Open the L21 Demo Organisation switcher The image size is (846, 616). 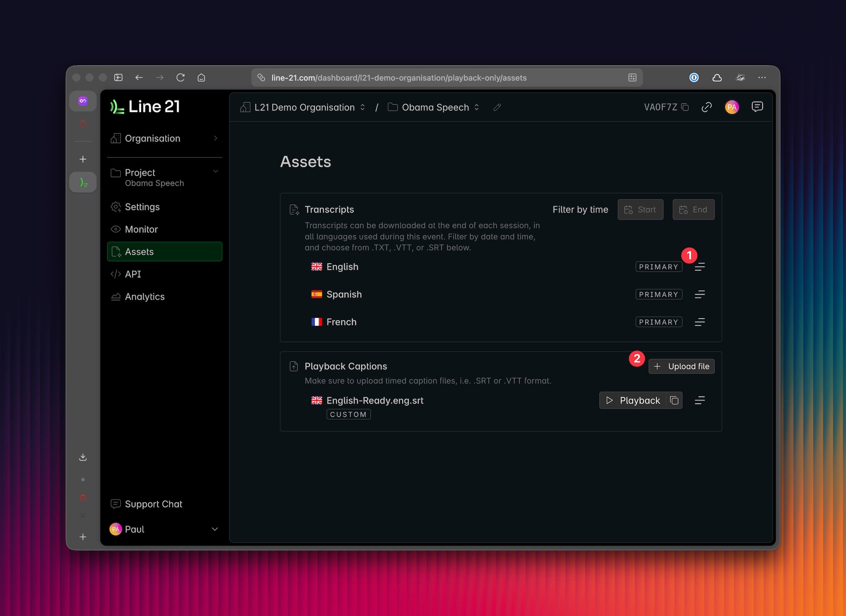click(304, 108)
